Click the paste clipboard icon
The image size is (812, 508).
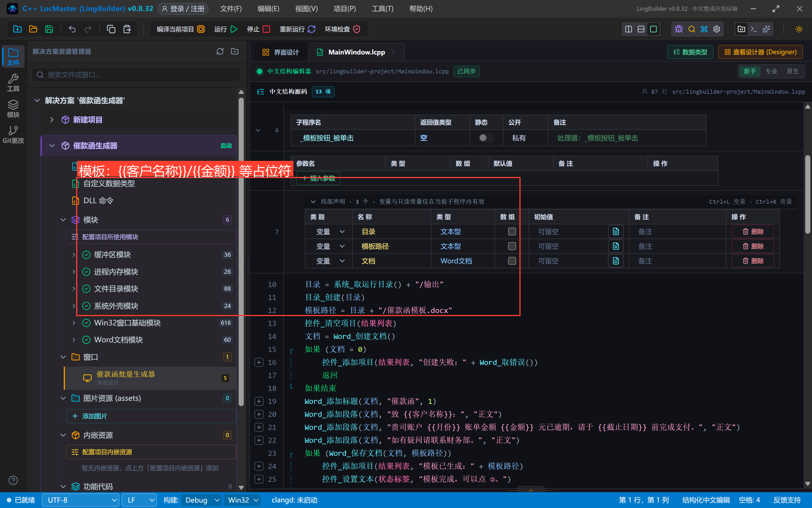(127, 29)
